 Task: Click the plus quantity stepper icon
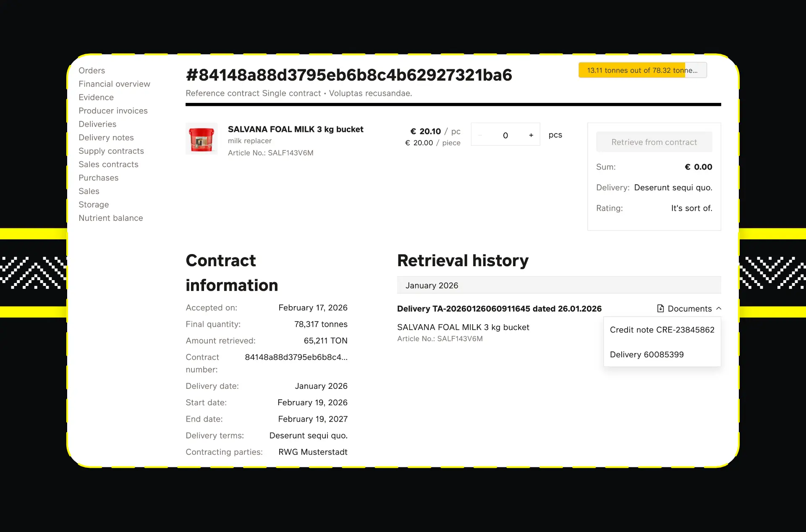tap(531, 135)
